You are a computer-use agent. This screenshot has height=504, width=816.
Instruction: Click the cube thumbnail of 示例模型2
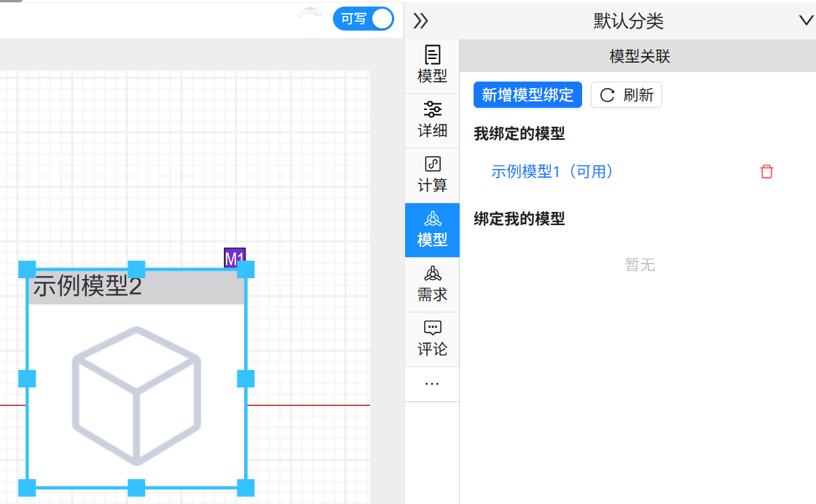(x=136, y=395)
